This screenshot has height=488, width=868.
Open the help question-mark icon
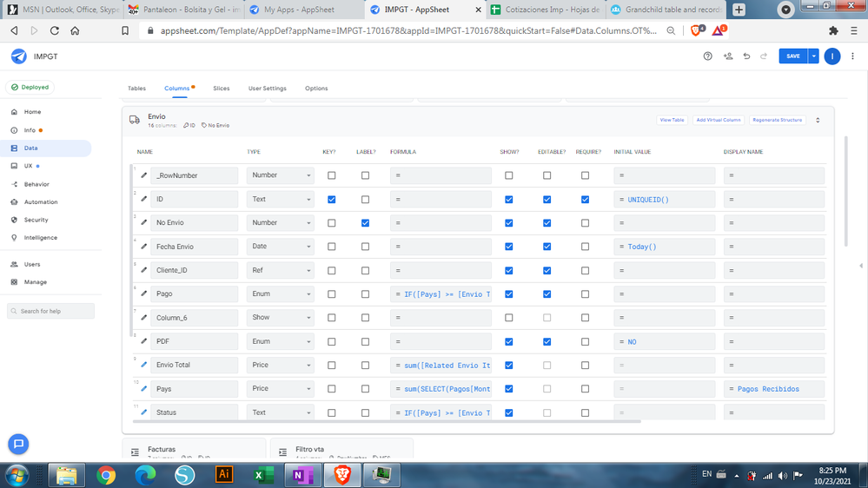coord(707,56)
